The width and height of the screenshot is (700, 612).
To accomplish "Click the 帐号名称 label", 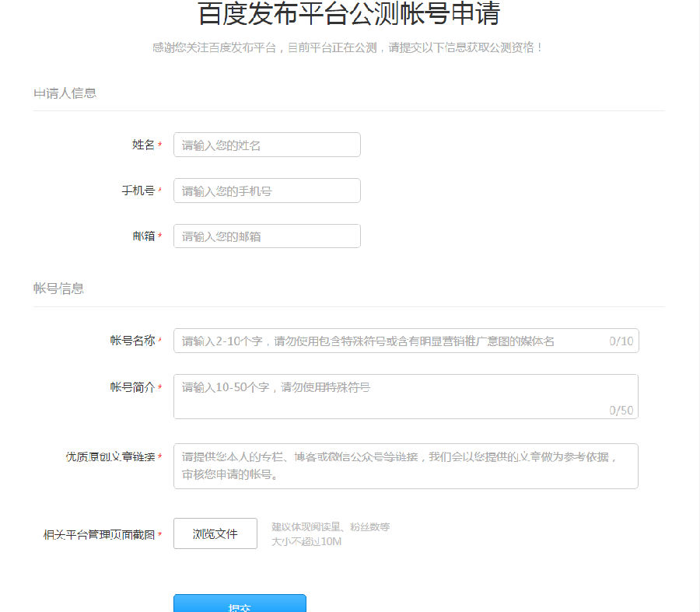I will [x=132, y=341].
